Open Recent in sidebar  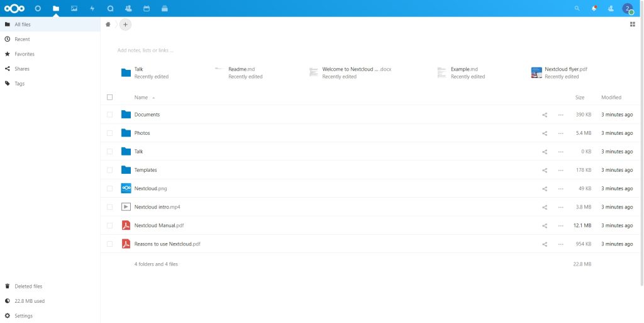[50, 40]
